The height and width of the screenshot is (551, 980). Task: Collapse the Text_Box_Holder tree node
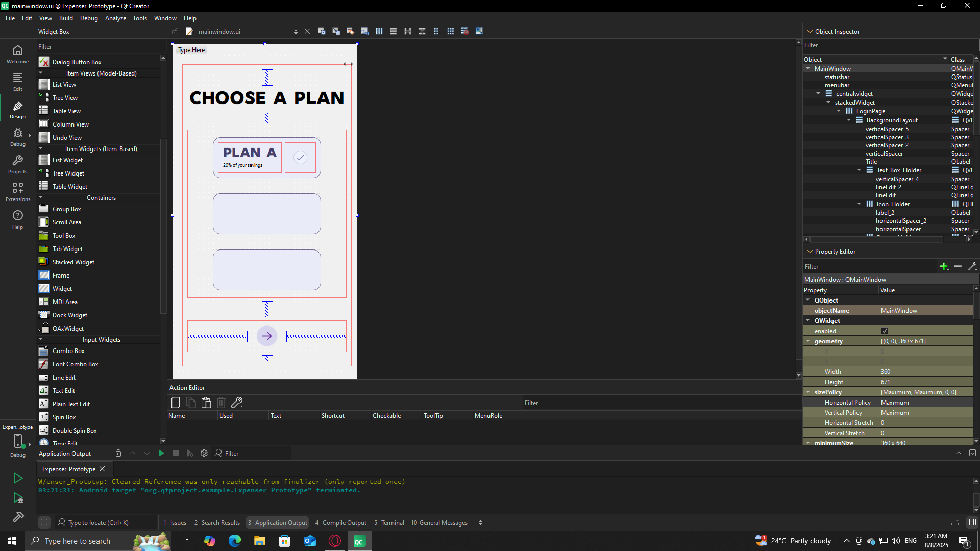tap(859, 170)
